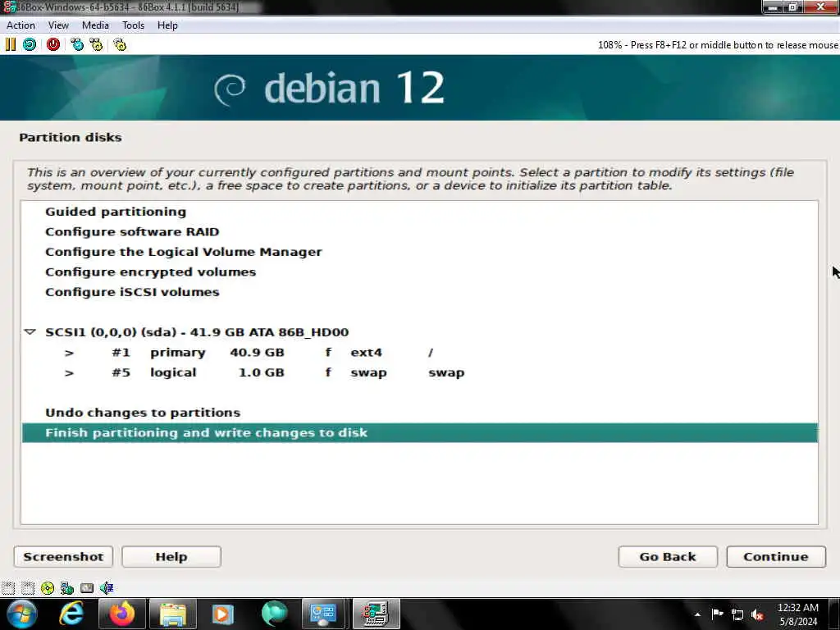The image size is (840, 630).
Task: Click the second floppy drive status icon
Action: [28, 588]
